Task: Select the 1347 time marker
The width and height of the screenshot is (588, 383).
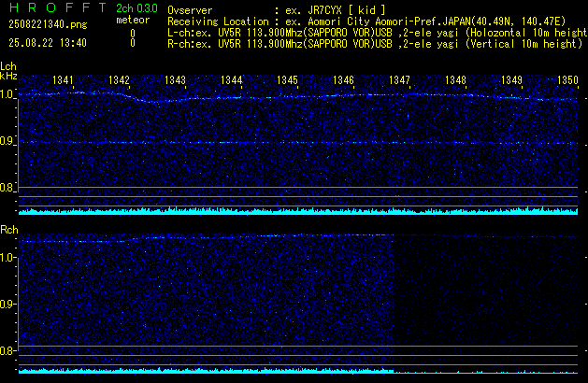Action: (399, 80)
